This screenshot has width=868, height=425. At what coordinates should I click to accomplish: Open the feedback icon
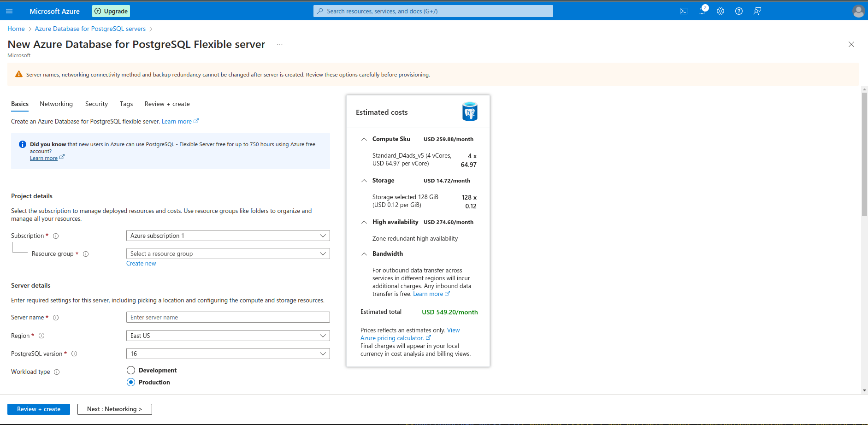pos(757,11)
